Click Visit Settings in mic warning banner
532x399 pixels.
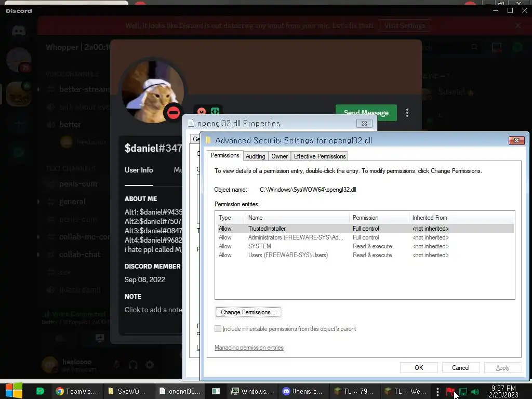405,26
